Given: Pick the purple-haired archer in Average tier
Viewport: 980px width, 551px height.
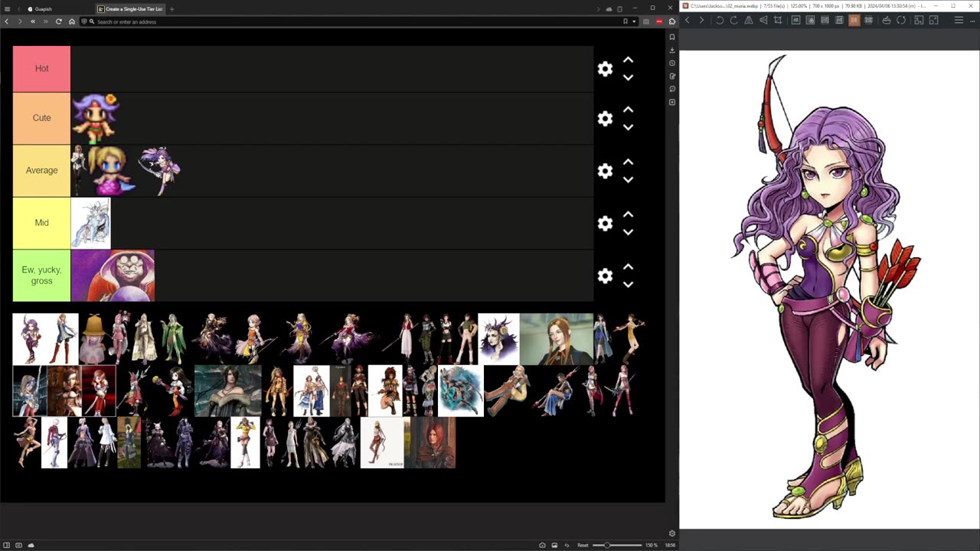Looking at the screenshot, I should tap(159, 170).
